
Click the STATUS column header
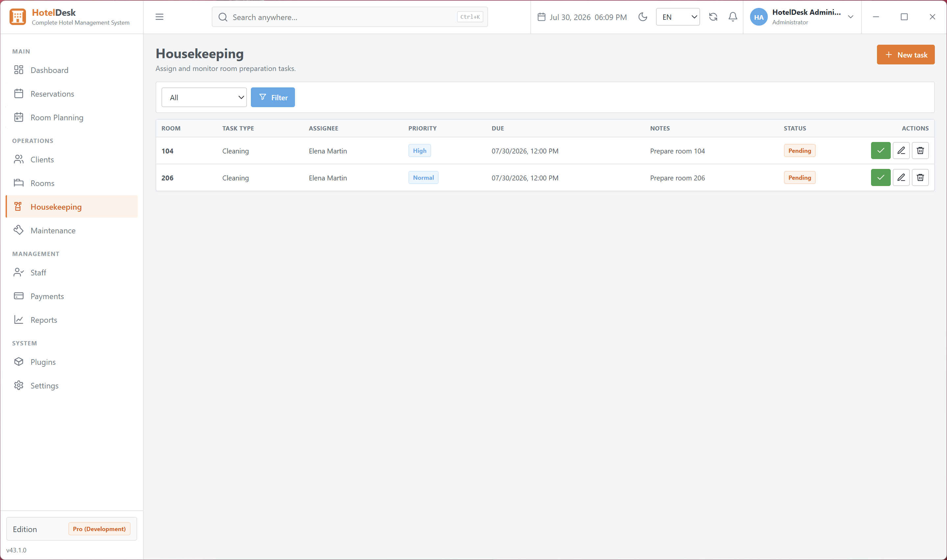click(x=794, y=128)
